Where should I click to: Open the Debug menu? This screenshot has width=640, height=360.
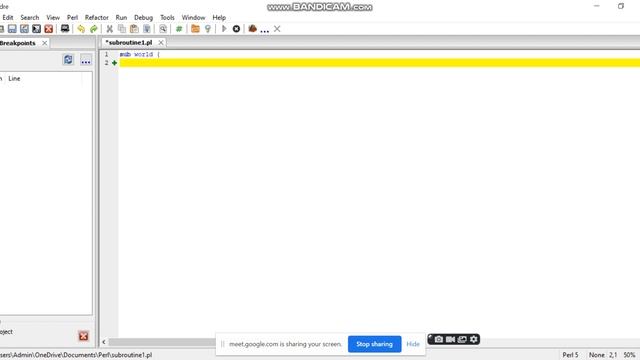tap(143, 18)
